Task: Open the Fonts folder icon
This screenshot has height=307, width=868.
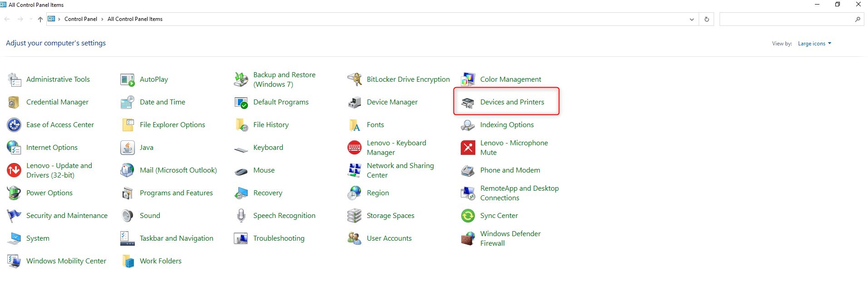Action: [x=355, y=125]
